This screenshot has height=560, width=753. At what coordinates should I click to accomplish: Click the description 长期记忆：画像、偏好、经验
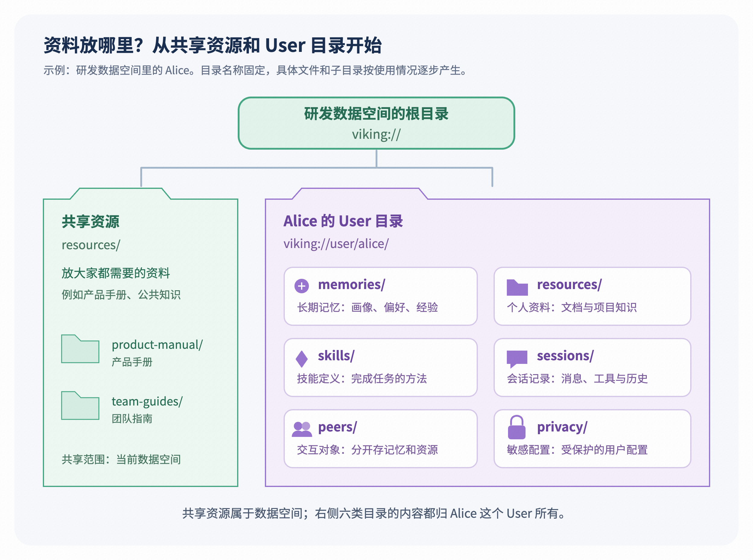tap(367, 307)
